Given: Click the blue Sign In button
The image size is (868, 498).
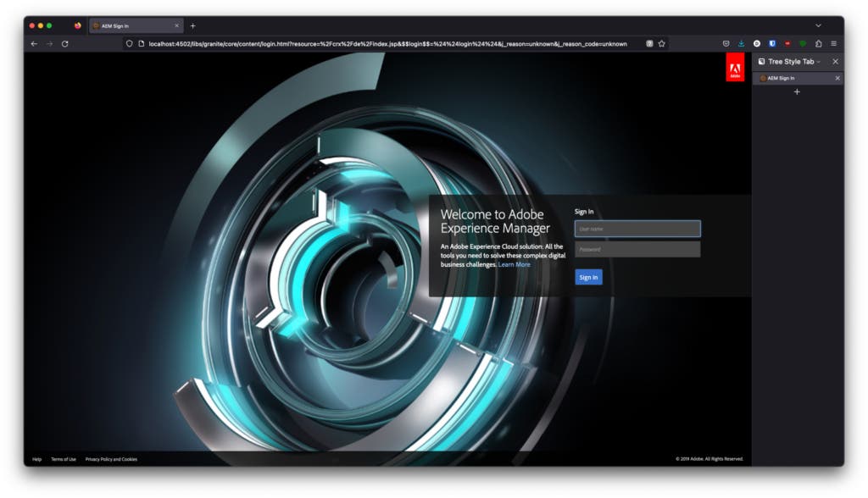Looking at the screenshot, I should coord(588,277).
